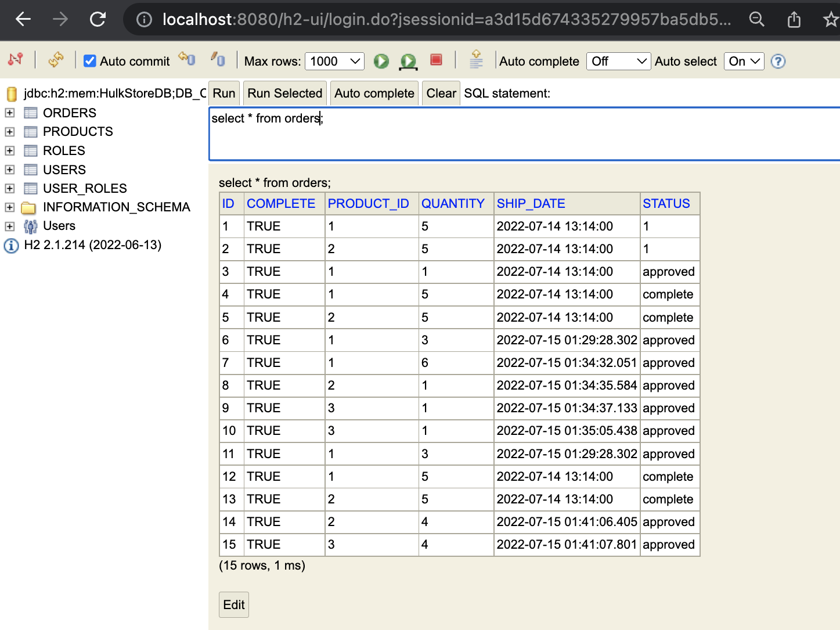Click the Clear button
The height and width of the screenshot is (630, 840).
[441, 93]
